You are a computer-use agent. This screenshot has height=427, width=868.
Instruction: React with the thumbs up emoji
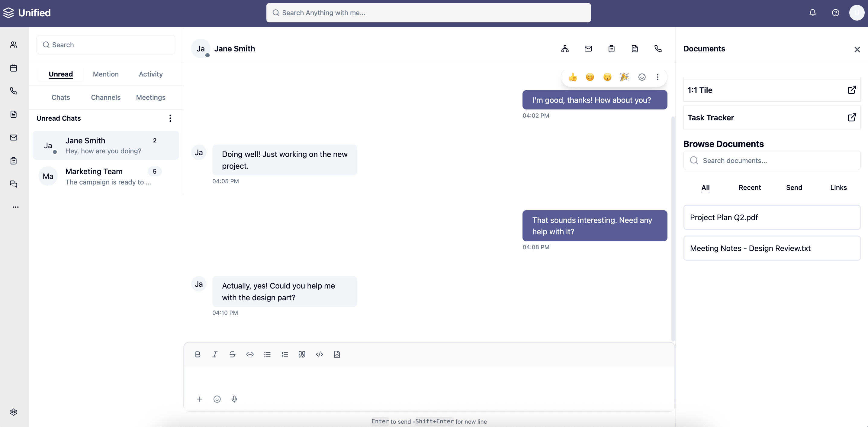point(573,77)
